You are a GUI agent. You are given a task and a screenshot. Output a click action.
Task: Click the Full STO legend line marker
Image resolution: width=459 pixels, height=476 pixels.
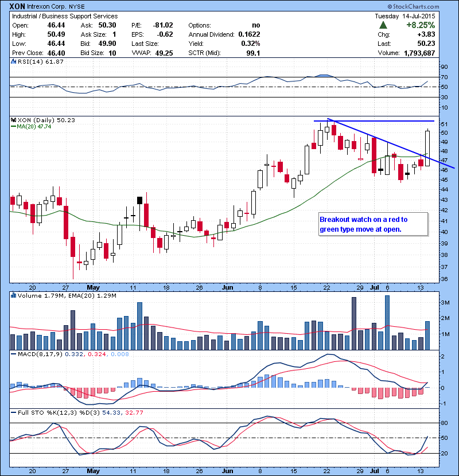(x=13, y=412)
